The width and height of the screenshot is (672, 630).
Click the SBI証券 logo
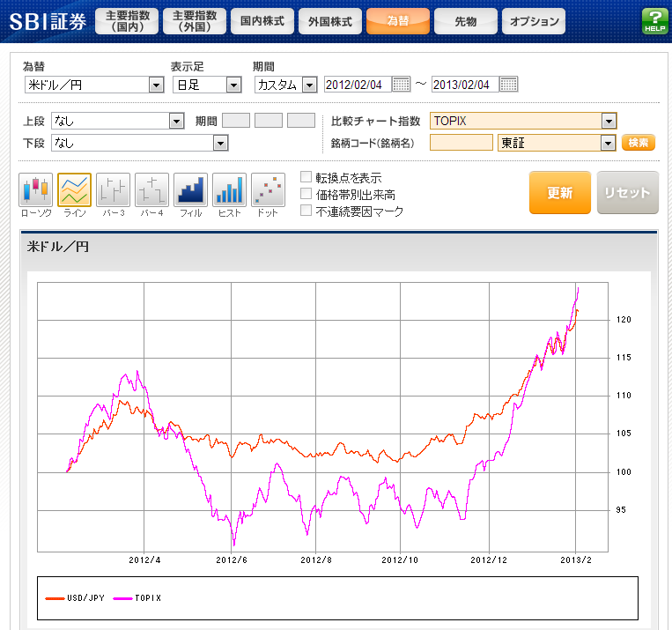(48, 21)
